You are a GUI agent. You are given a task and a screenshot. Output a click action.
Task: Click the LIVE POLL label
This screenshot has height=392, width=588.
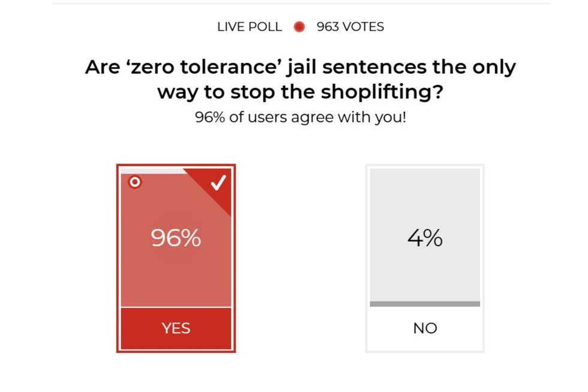(x=250, y=27)
